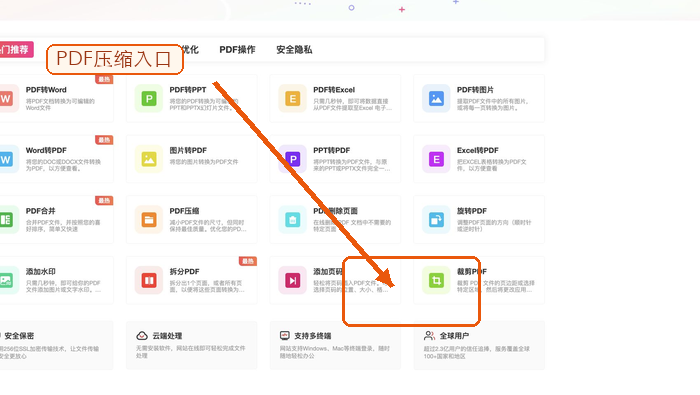Click the green 裁剪PDF crop icon
This screenshot has height=395, width=700.
point(437,280)
